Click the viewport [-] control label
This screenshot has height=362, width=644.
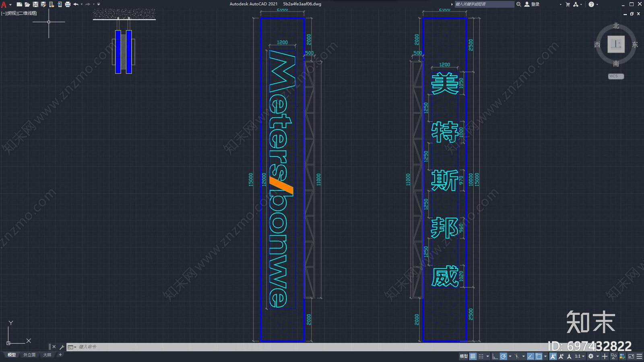click(4, 13)
